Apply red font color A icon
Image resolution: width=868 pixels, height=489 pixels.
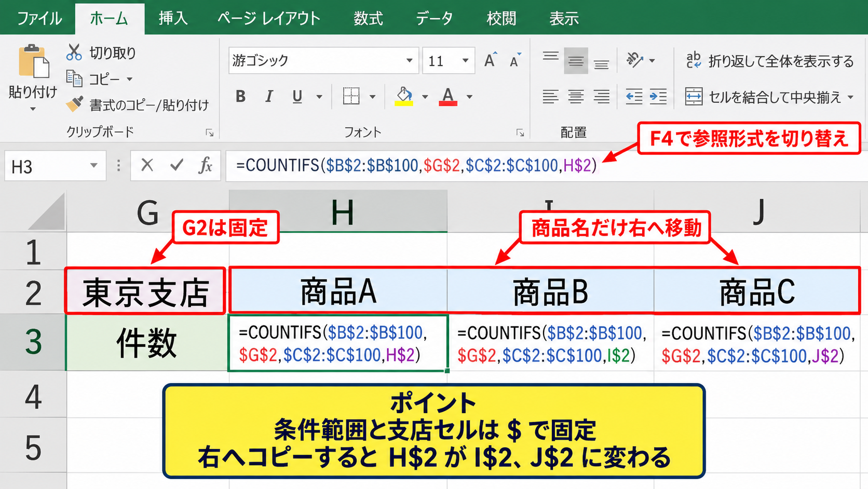tap(448, 96)
